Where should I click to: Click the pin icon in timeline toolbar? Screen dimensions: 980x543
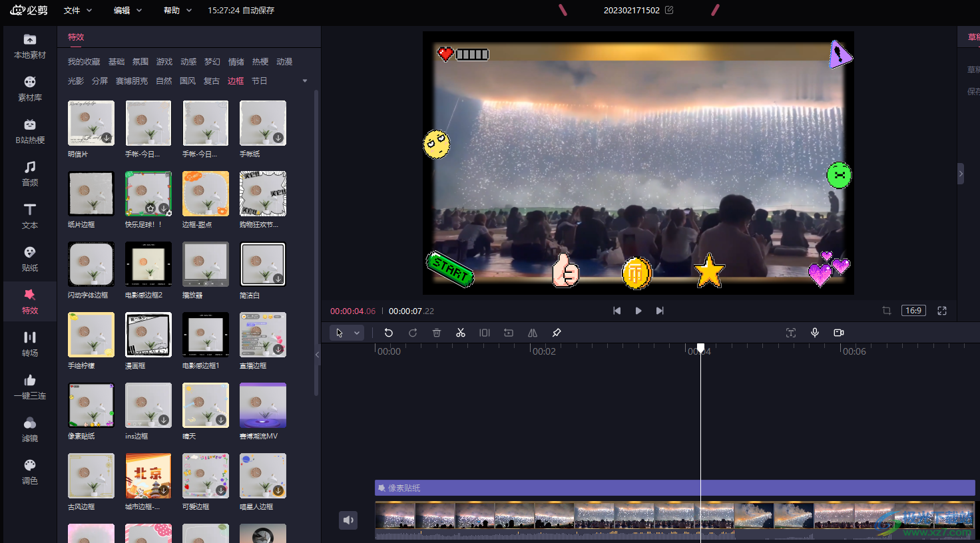[x=557, y=333]
